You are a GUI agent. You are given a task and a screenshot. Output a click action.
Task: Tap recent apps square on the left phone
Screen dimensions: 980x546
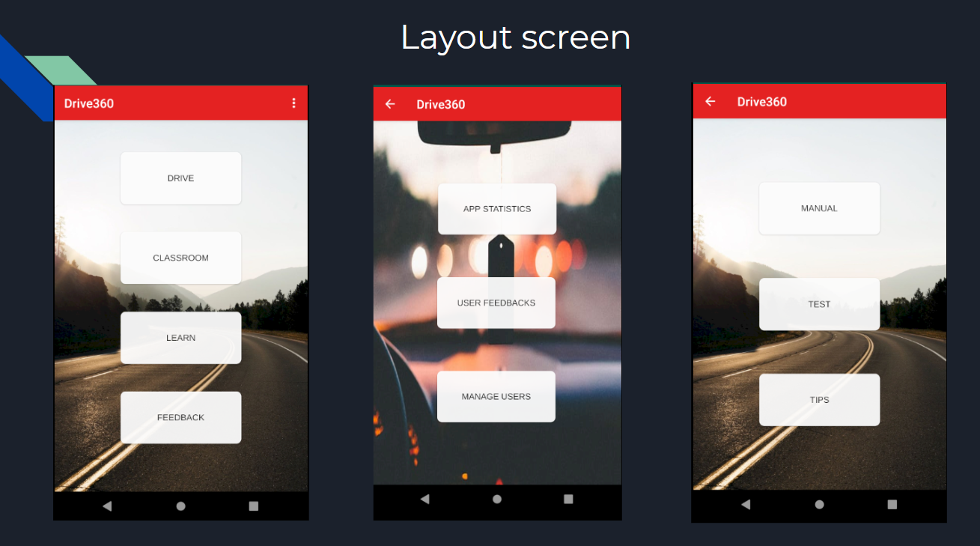(x=253, y=506)
